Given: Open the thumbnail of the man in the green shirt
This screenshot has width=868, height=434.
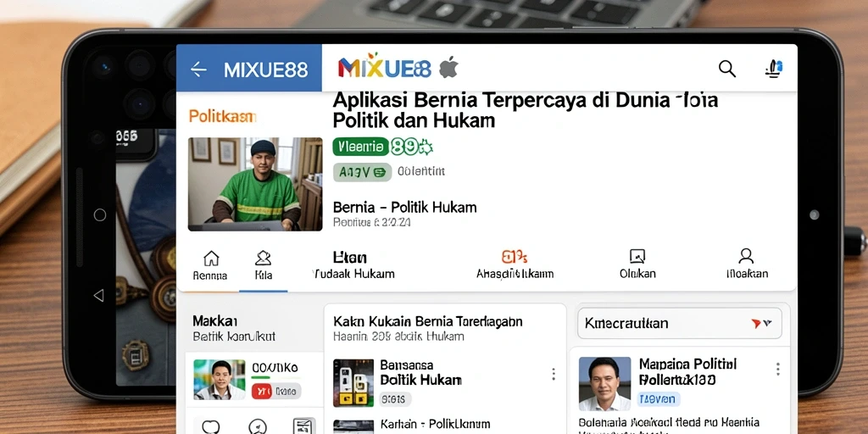Looking at the screenshot, I should (x=255, y=184).
